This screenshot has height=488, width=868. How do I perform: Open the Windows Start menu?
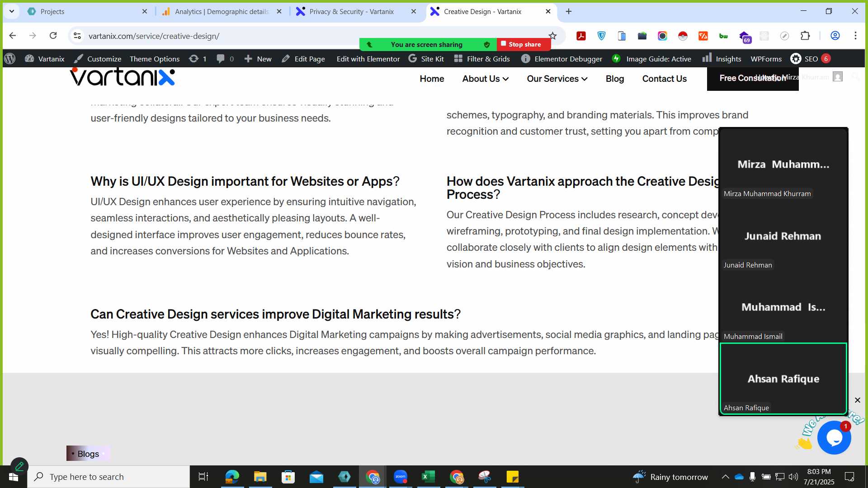click(x=14, y=477)
